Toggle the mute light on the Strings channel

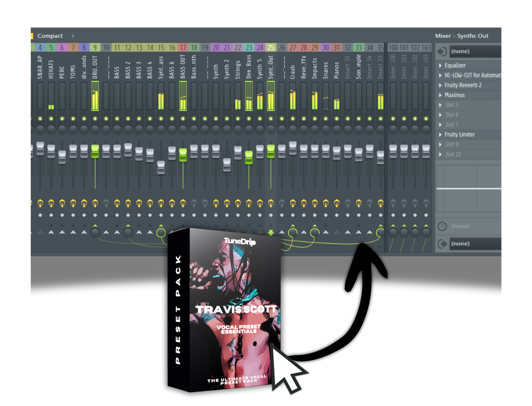tap(238, 118)
